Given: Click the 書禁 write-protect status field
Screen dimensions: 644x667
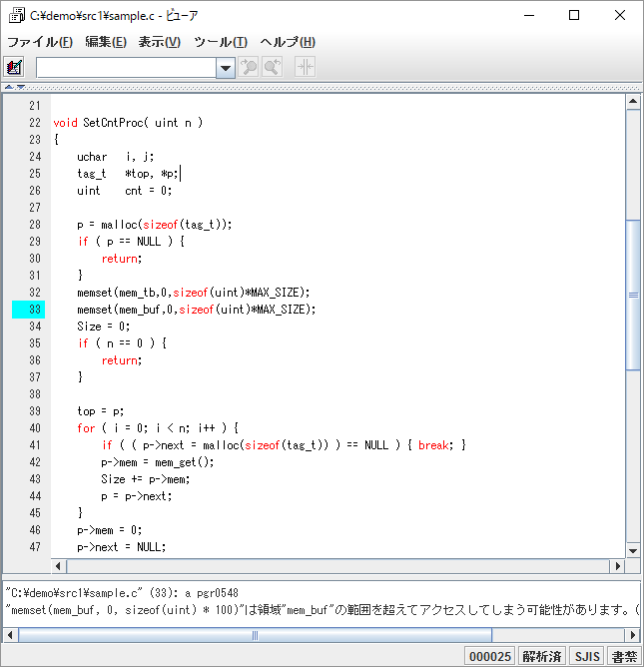Looking at the screenshot, I should [x=624, y=656].
